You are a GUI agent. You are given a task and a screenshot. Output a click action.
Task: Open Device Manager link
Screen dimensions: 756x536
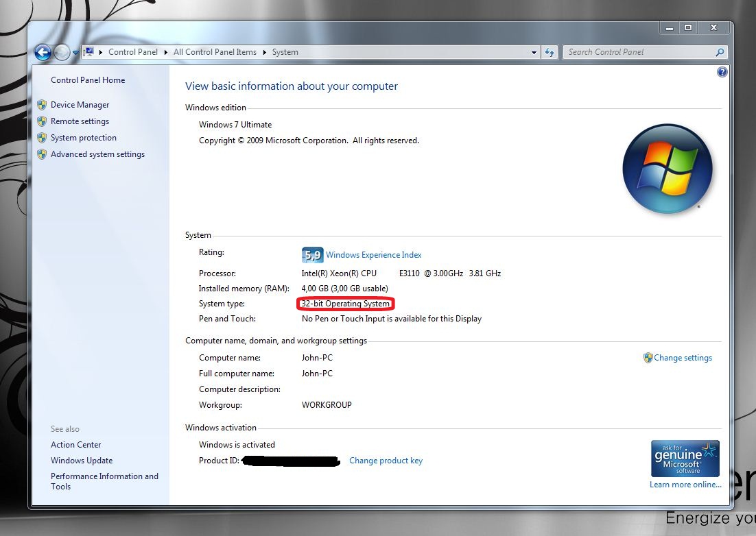click(x=80, y=104)
